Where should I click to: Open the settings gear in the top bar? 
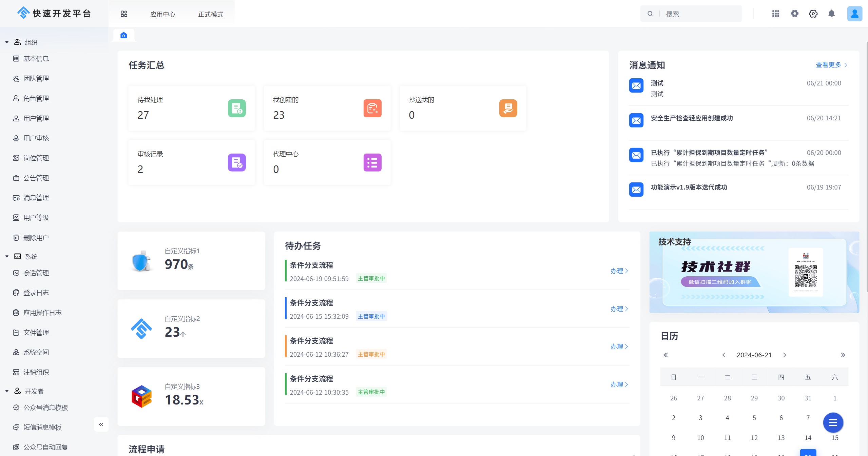pos(795,14)
